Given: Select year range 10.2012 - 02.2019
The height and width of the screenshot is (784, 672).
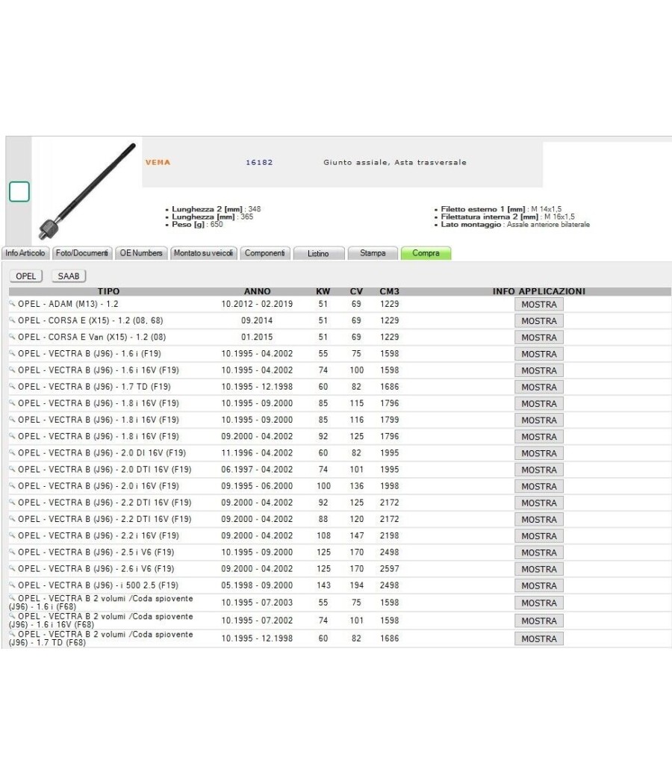Looking at the screenshot, I should click(x=257, y=303).
